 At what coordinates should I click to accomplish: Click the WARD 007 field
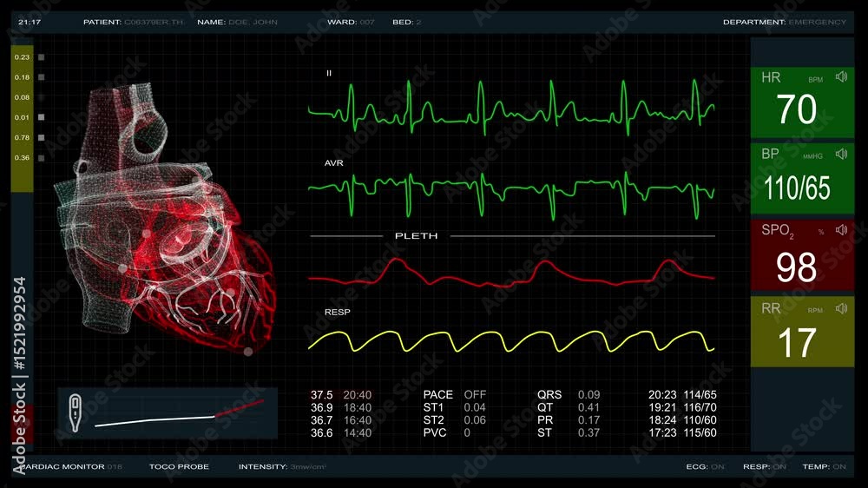(351, 23)
